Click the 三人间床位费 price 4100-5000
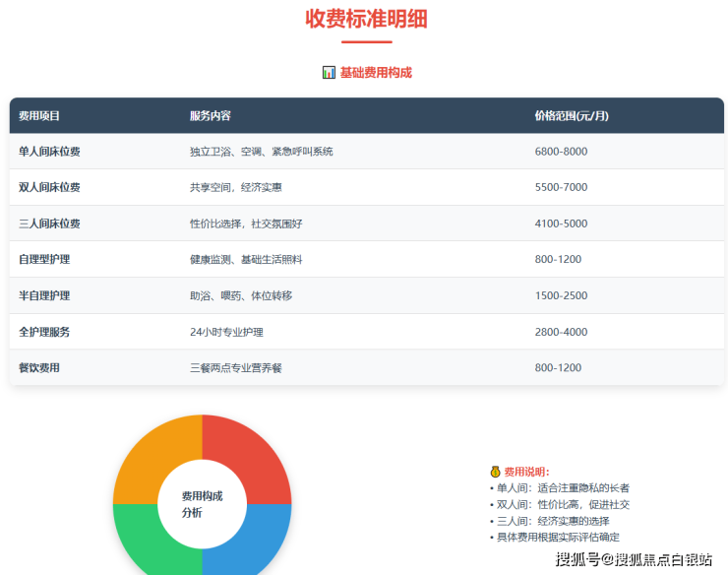The height and width of the screenshot is (575, 728). click(561, 224)
